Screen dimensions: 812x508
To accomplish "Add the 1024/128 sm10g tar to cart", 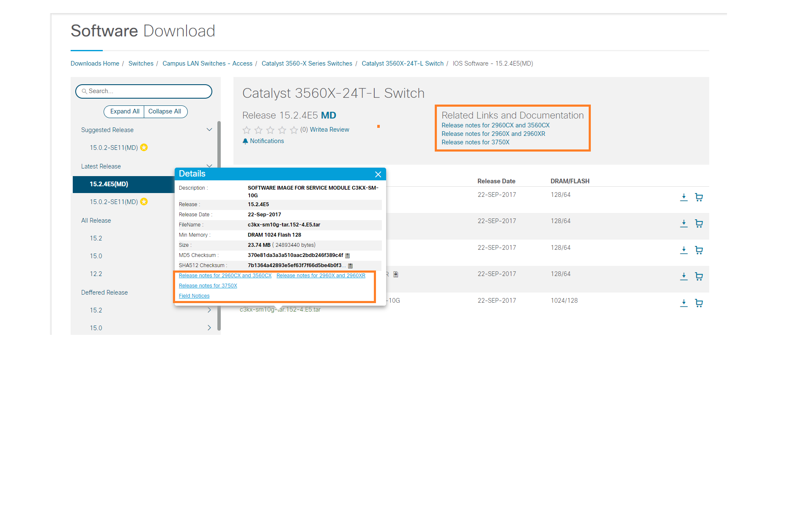I will pyautogui.click(x=699, y=303).
